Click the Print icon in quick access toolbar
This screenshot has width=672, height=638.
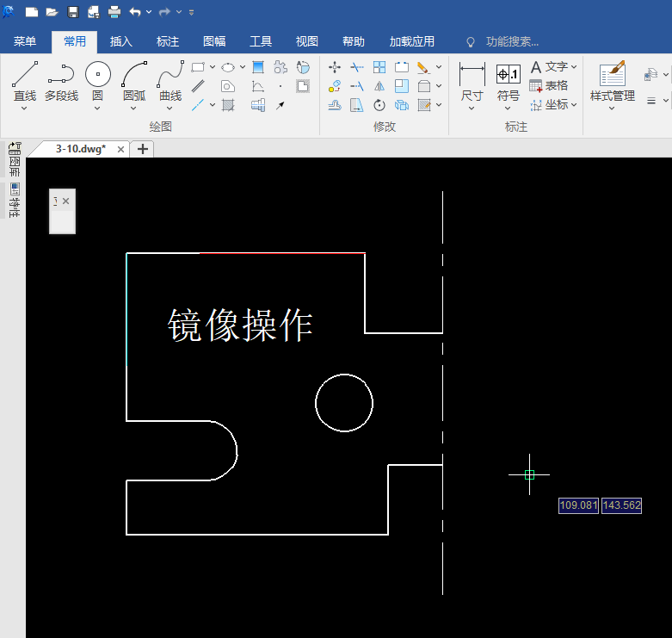(x=114, y=12)
